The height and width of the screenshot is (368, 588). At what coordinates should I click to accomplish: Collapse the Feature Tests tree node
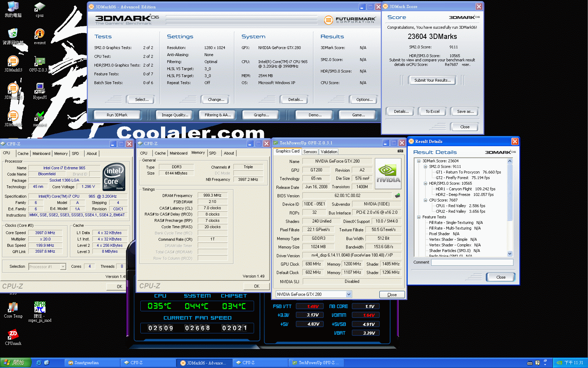tap(419, 217)
